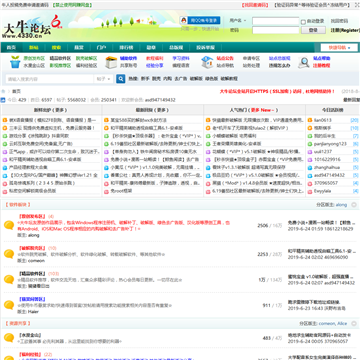This screenshot has height=360, width=360.
Task: Click the blue bullet beside 产品经理教程大合集
Action: [5, 167]
